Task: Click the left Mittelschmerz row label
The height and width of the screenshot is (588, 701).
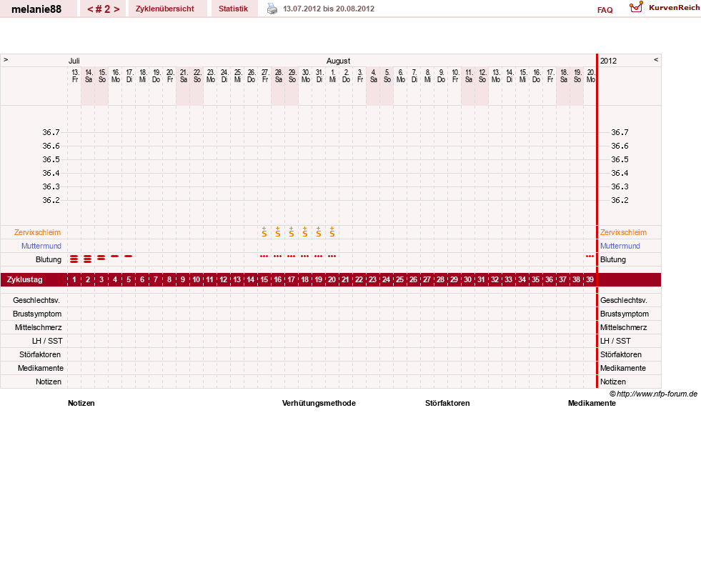Action: point(38,327)
